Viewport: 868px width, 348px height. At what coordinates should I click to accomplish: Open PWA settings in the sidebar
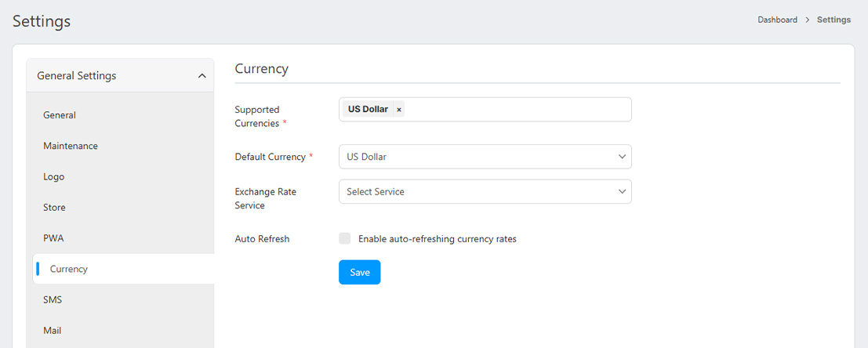tap(53, 238)
